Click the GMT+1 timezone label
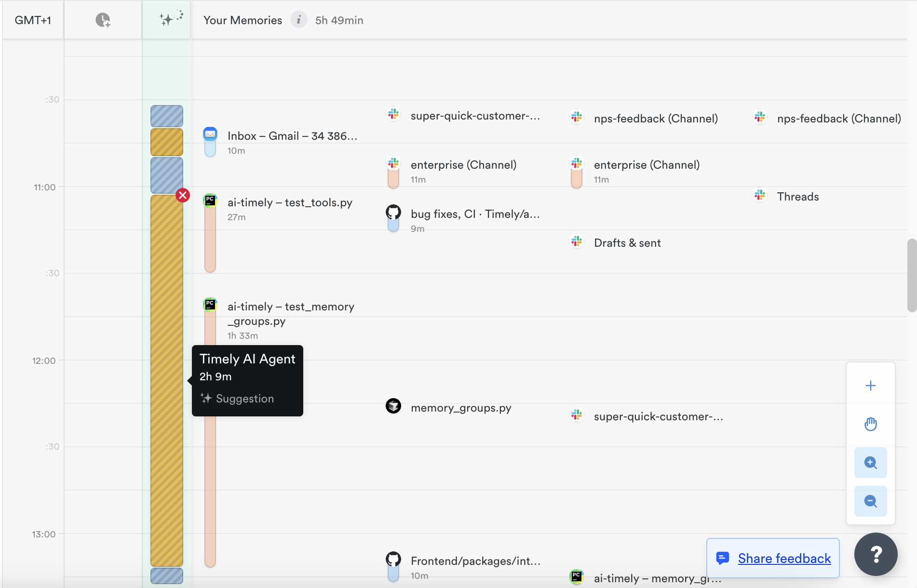917x588 pixels. point(33,20)
